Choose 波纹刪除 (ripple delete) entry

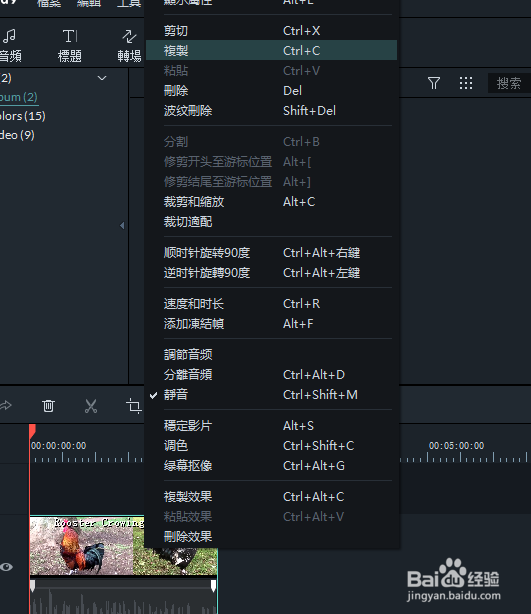pos(271,110)
